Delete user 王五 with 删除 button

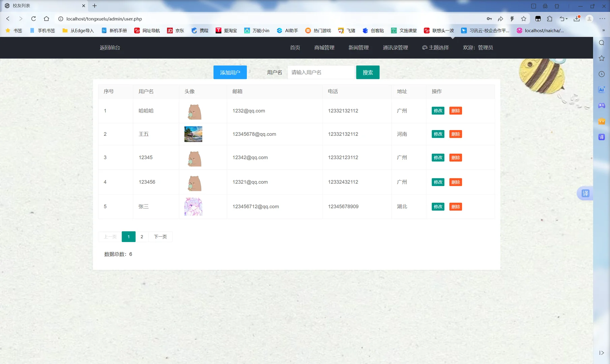[x=456, y=134]
